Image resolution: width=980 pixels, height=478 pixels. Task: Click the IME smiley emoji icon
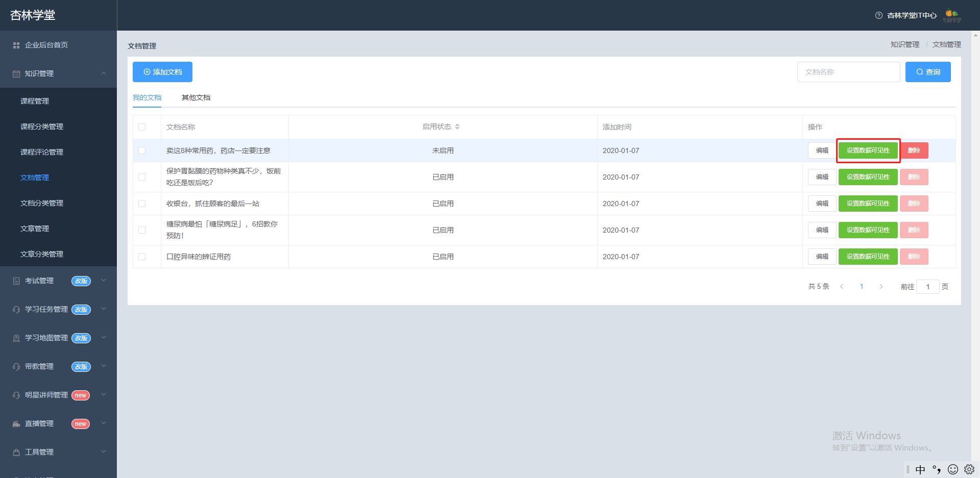click(x=952, y=469)
